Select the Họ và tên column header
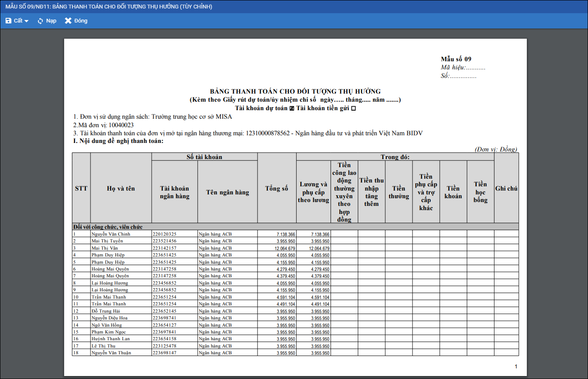588x379 pixels. click(121, 188)
